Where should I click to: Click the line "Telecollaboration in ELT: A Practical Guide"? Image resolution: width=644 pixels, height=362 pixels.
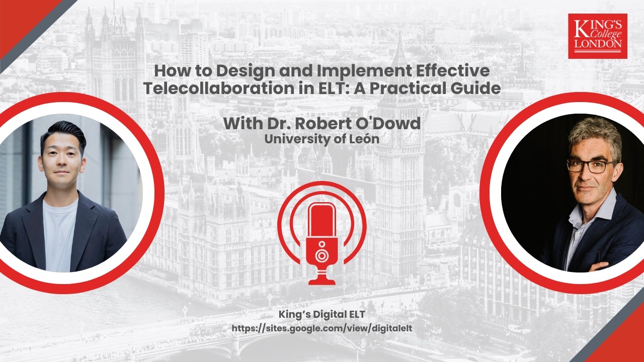point(321,88)
